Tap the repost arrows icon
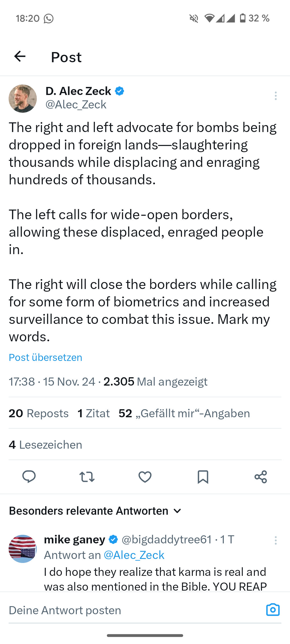 click(x=87, y=477)
